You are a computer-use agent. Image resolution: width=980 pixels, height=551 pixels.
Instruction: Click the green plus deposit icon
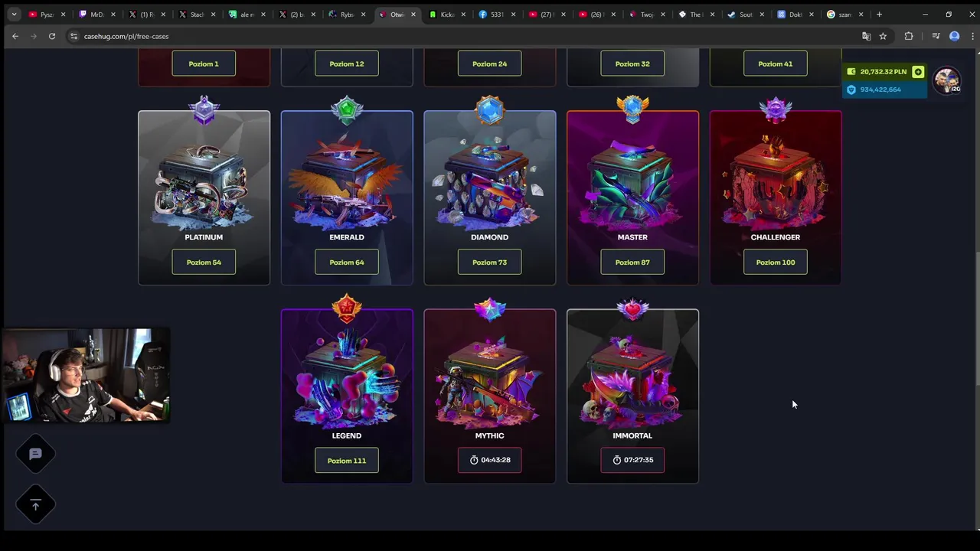point(918,72)
